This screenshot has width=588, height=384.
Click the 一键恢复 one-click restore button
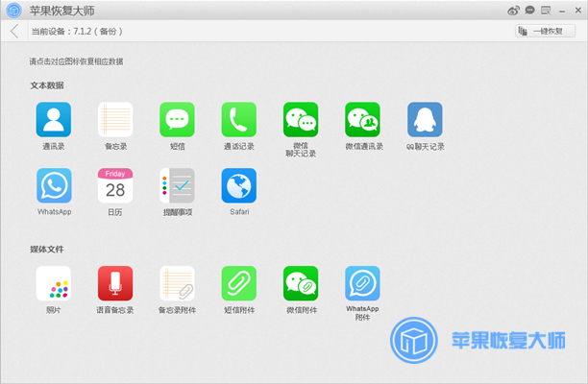click(x=545, y=31)
